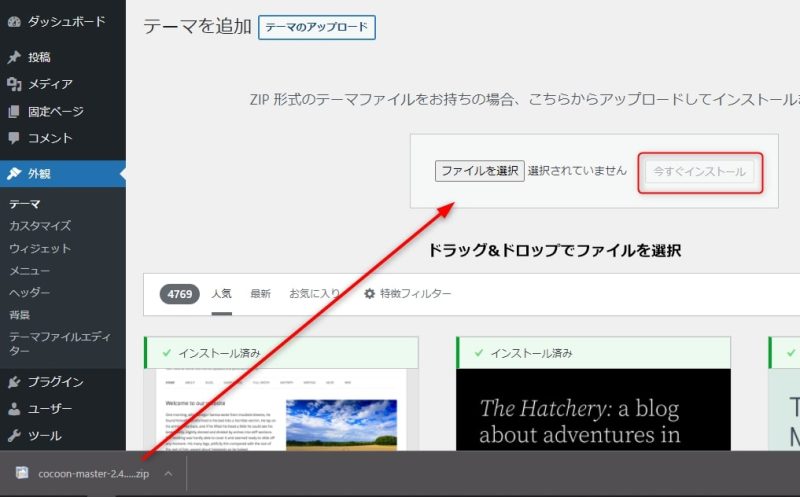Expand the 外観 appearance menu
Screen dimensions: 800x497
(40, 174)
